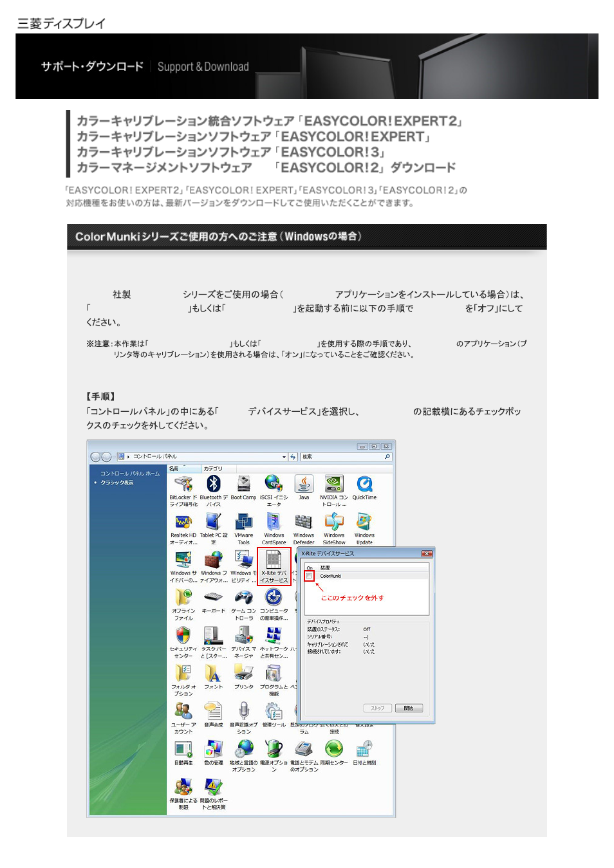This screenshot has height=868, width=614.
Task: Click the サポート・ダウンロード banner heading
Action: pyautogui.click(x=93, y=66)
